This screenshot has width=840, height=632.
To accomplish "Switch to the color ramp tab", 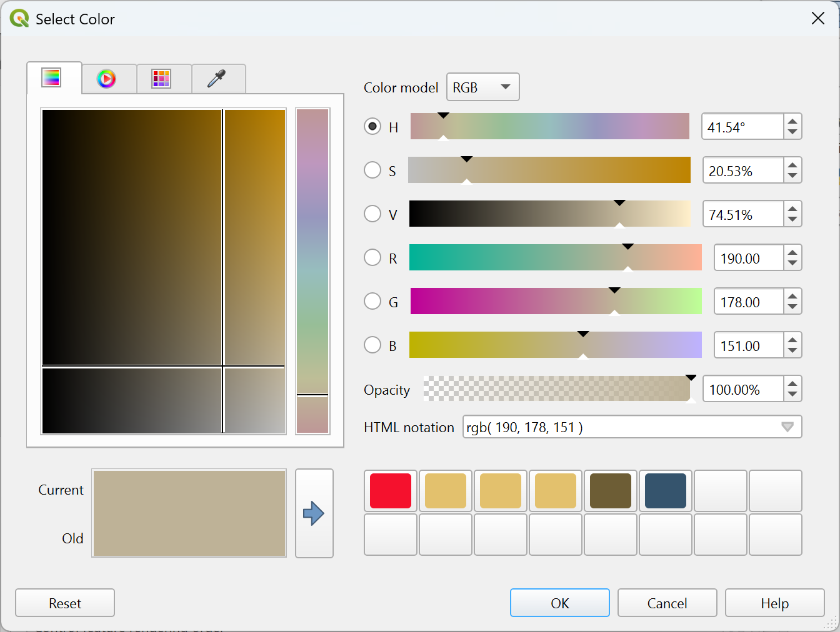I will pyautogui.click(x=51, y=78).
